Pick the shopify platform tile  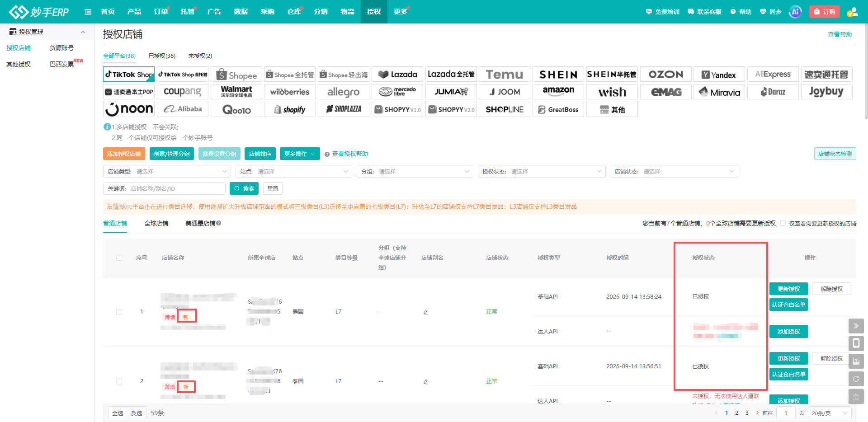point(290,109)
